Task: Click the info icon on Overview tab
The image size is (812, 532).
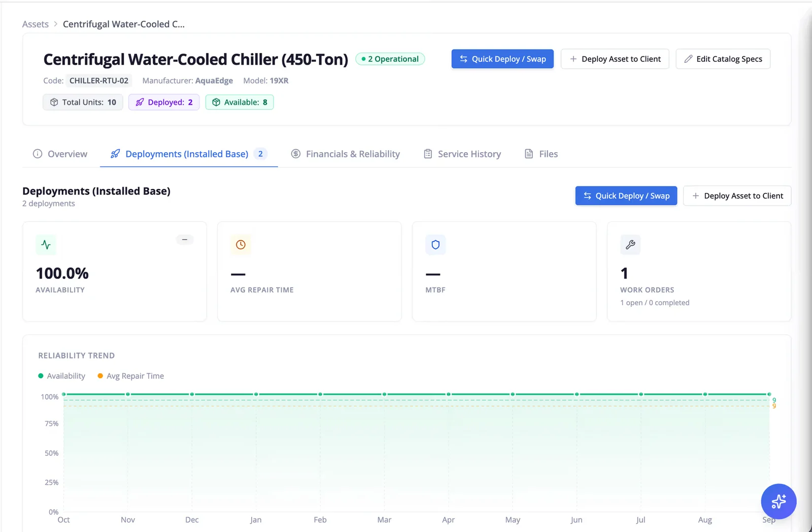Action: click(x=38, y=154)
